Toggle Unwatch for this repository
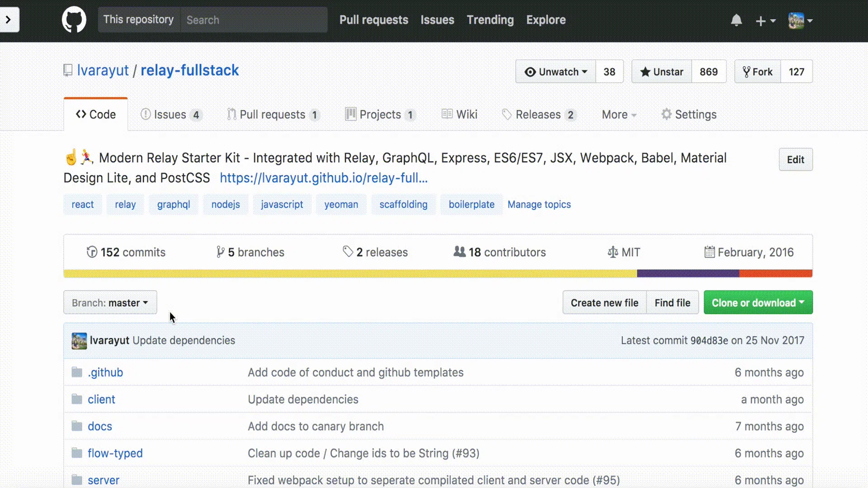 coord(556,71)
